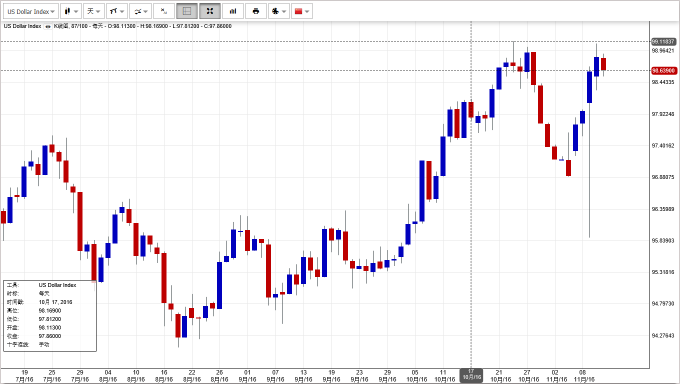Click the 29 7月/16 date axis label
The image size is (680, 384).
(80, 376)
